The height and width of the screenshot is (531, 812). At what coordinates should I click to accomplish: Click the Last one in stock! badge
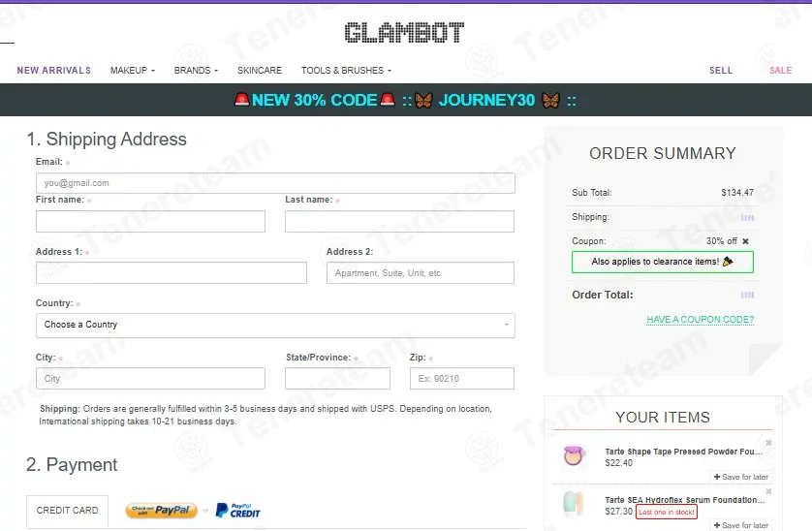[x=667, y=512]
